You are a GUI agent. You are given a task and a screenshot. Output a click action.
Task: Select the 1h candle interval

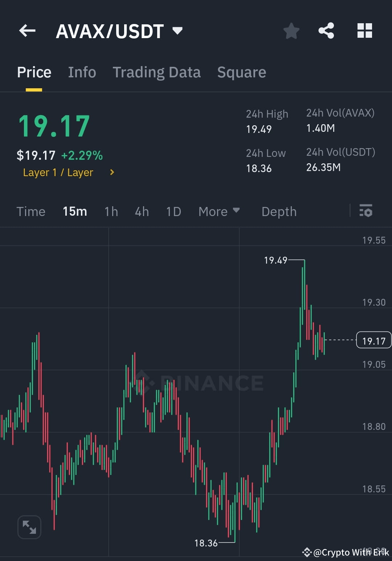coord(111,211)
